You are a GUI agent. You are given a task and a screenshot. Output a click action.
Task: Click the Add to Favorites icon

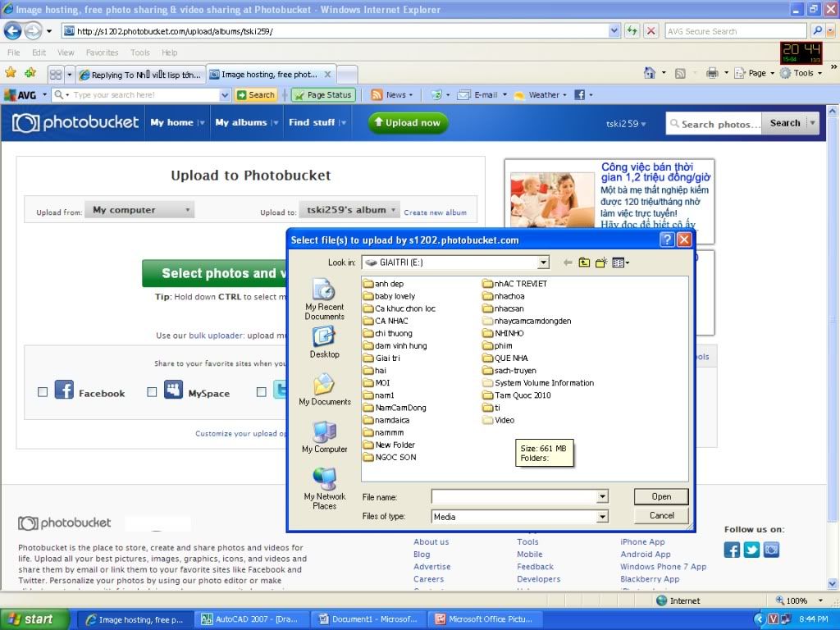[x=30, y=73]
